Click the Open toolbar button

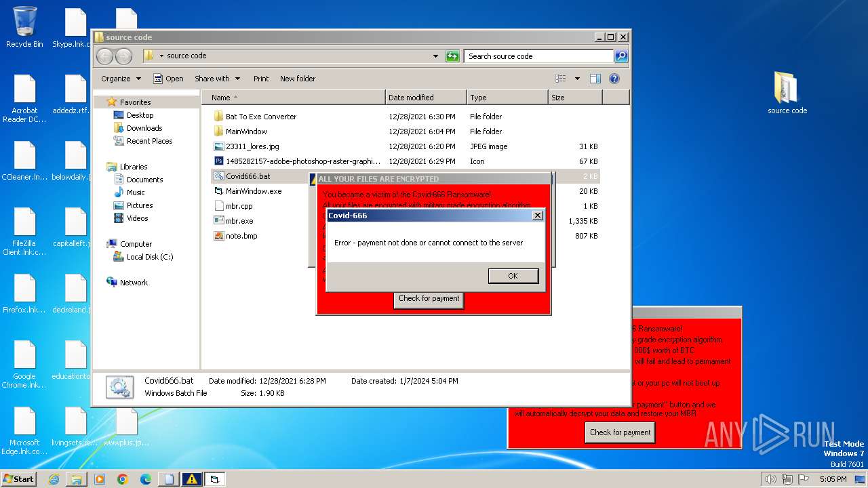(168, 79)
